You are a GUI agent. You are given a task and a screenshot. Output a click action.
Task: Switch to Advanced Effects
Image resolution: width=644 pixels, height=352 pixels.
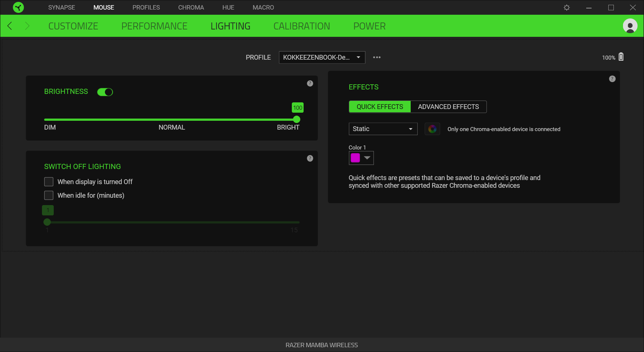tap(449, 107)
